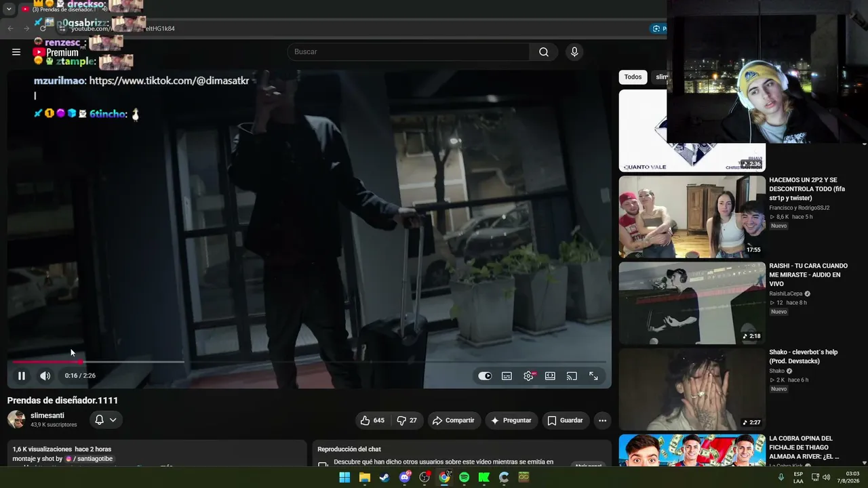Open the slimesanti channel avatar
868x488 pixels.
[16, 420]
